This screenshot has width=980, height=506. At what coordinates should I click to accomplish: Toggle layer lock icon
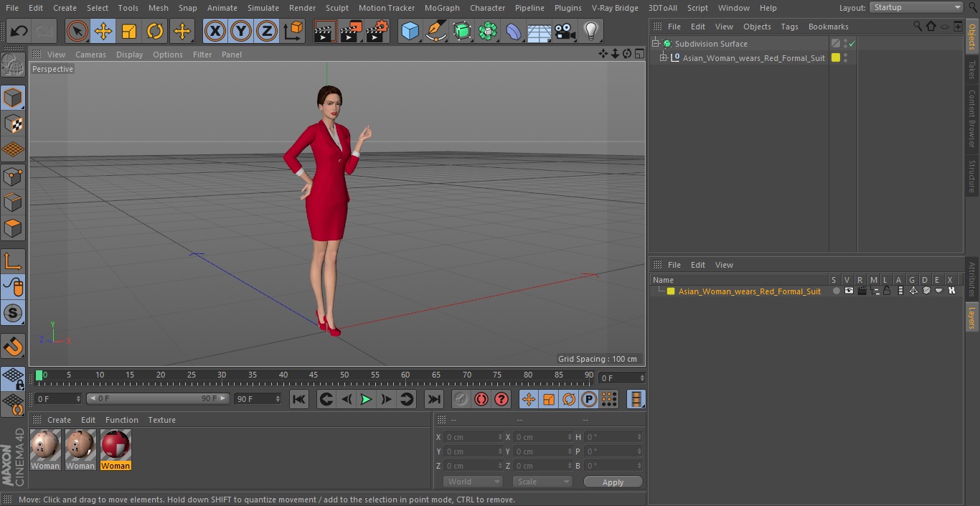pyautogui.click(x=887, y=291)
